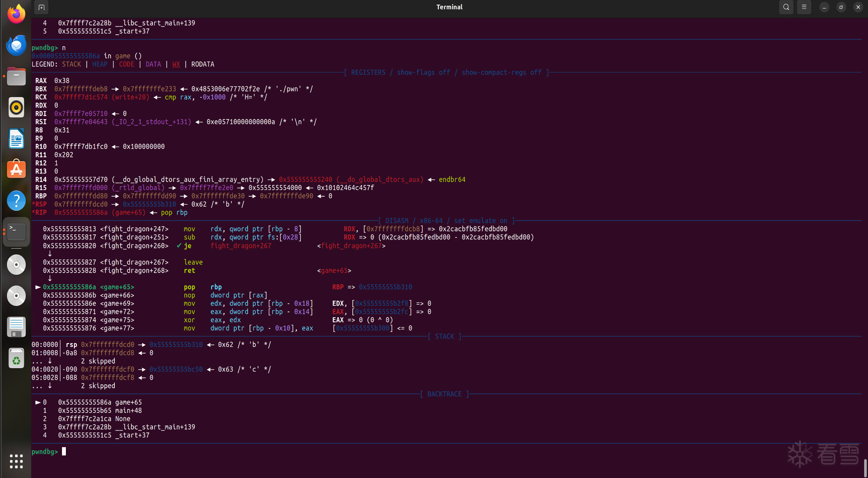Open Rhythmbox music player icon
Image resolution: width=868 pixels, height=478 pixels.
coord(16,107)
